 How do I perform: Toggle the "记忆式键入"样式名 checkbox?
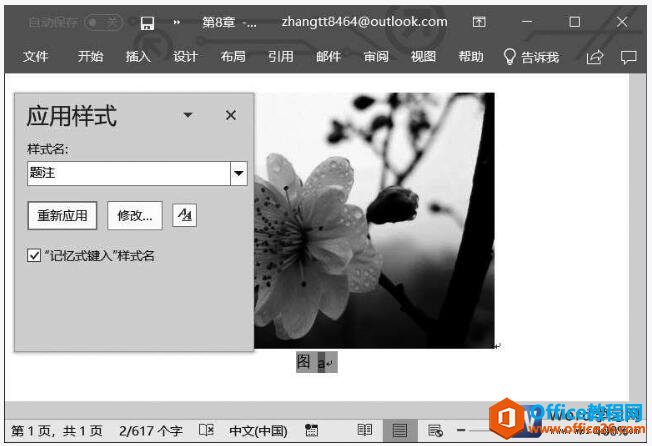34,255
